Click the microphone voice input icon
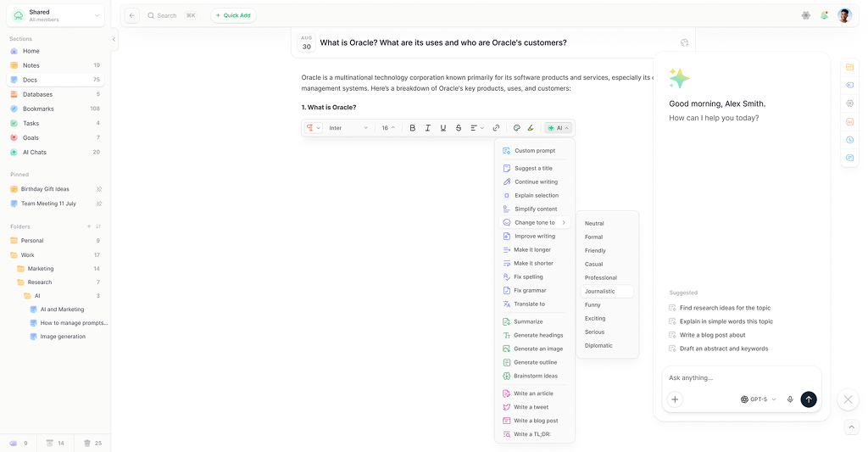The height and width of the screenshot is (452, 868). click(x=790, y=399)
